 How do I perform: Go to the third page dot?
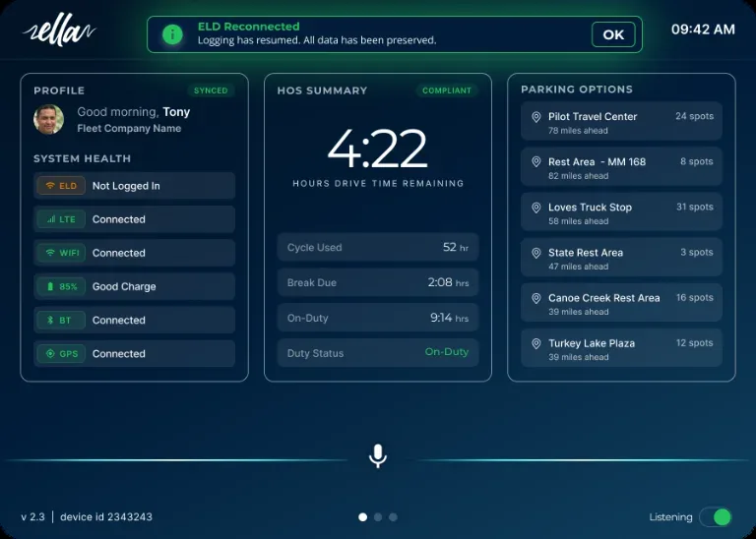(x=393, y=517)
